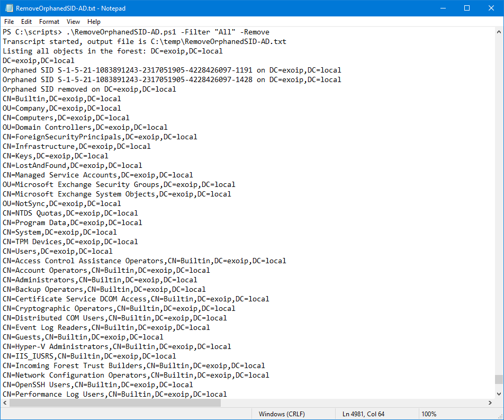
Task: Click the 'CN=Performance Log Users' line
Action: click(115, 394)
